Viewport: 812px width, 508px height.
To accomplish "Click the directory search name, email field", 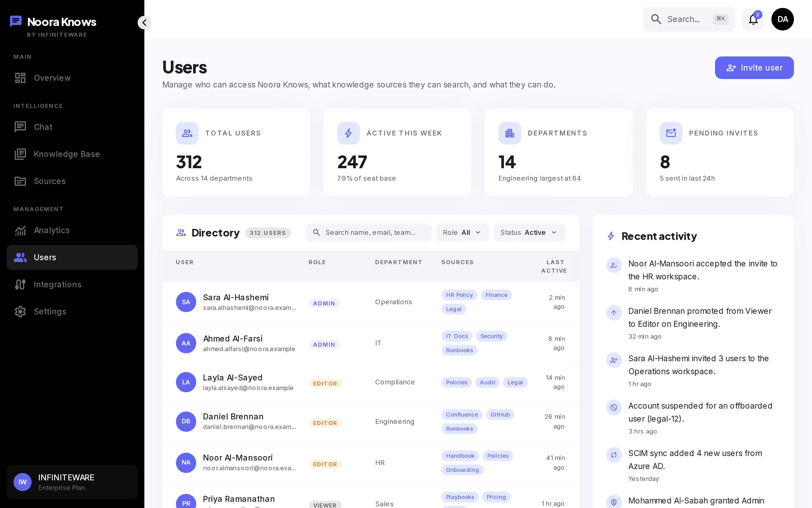I will point(369,233).
